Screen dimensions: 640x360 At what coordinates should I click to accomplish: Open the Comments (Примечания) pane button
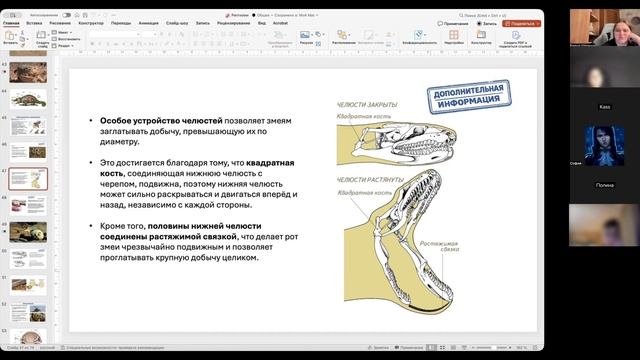[x=453, y=24]
